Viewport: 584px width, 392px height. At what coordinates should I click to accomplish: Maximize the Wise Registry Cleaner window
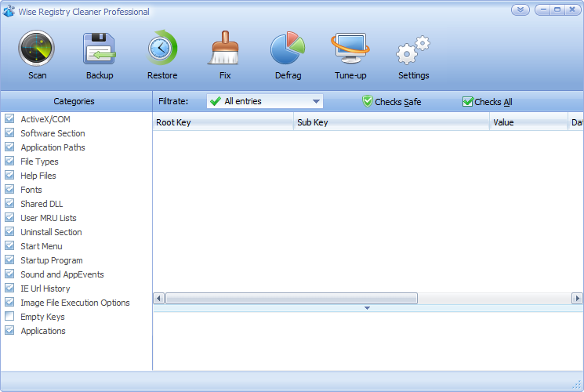tap(557, 9)
